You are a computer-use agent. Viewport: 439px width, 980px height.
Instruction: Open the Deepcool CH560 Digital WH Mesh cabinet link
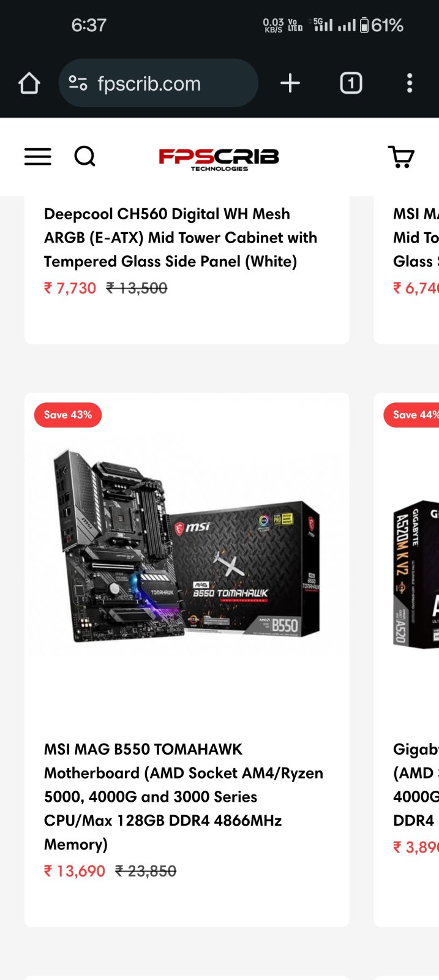(x=181, y=238)
